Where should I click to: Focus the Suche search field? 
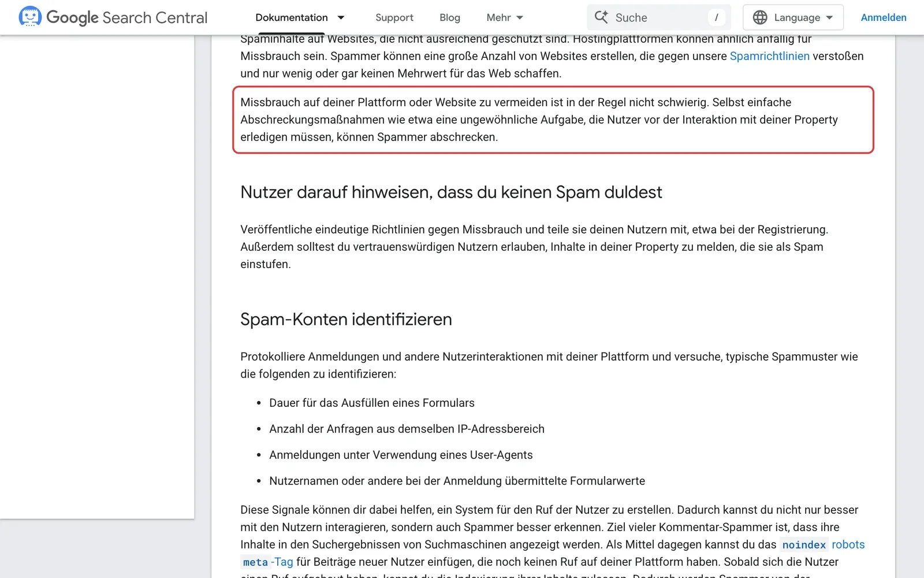click(x=659, y=17)
